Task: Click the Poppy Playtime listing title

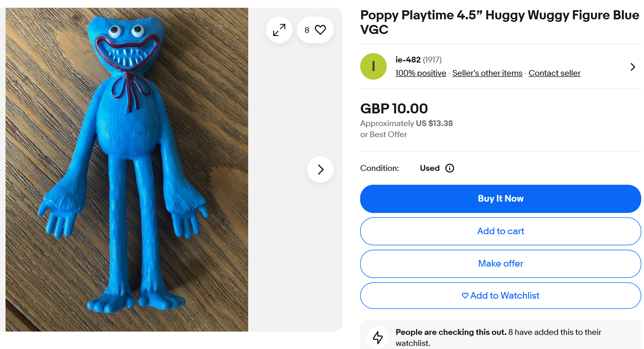Action: [x=499, y=22]
